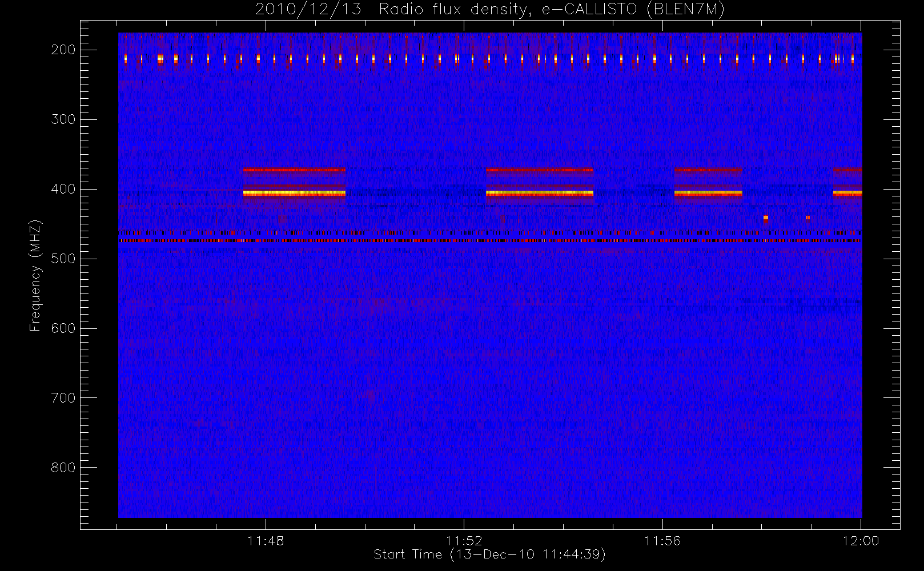Click the 11:56 time tick label
Screen dimensions: 924x571
pyautogui.click(x=662, y=541)
